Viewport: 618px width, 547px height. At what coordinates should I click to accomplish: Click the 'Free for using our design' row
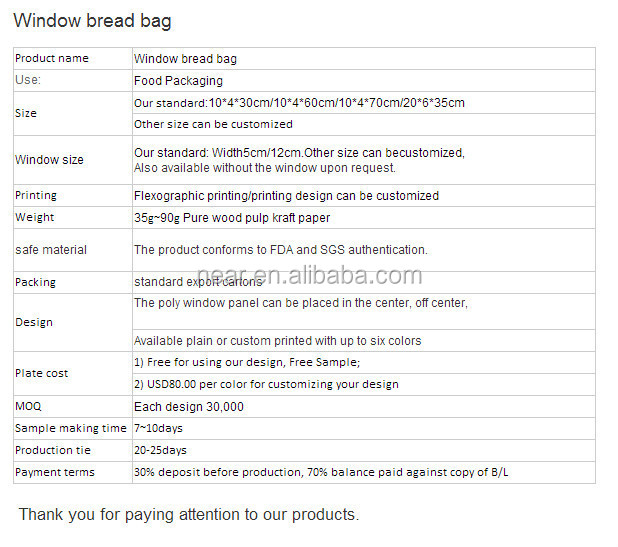click(364, 363)
